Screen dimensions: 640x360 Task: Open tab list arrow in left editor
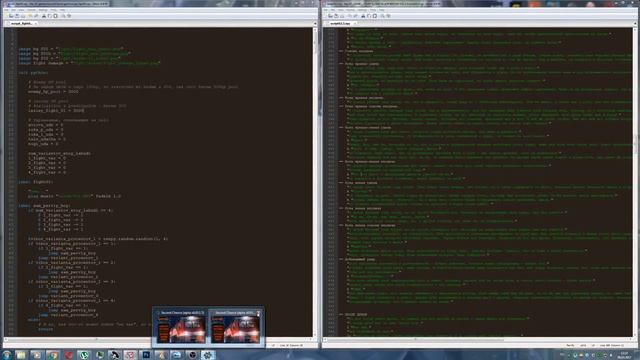[315, 24]
